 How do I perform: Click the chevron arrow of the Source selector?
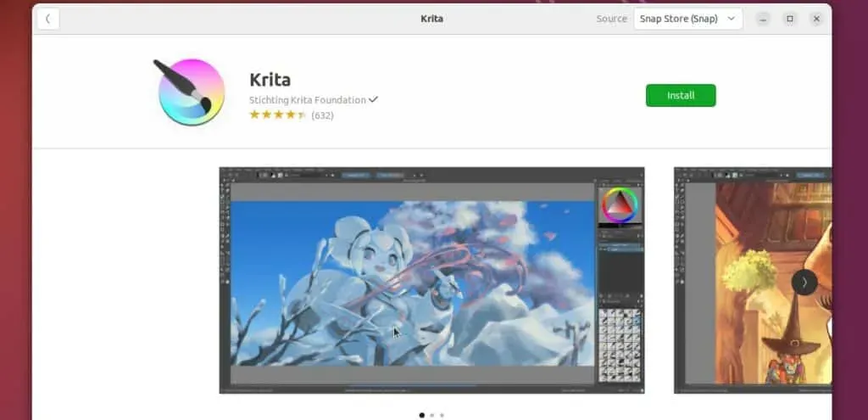732,19
